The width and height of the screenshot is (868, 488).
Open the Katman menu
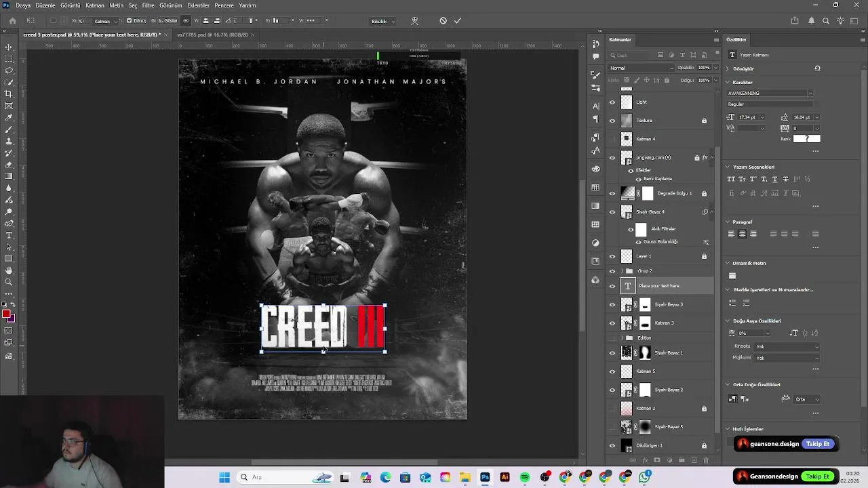[x=95, y=5]
